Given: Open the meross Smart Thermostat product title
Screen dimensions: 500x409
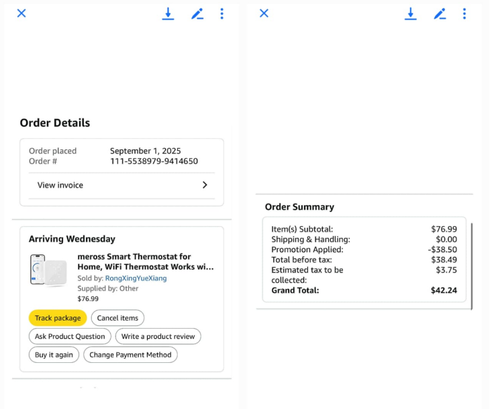Looking at the screenshot, I should [145, 262].
